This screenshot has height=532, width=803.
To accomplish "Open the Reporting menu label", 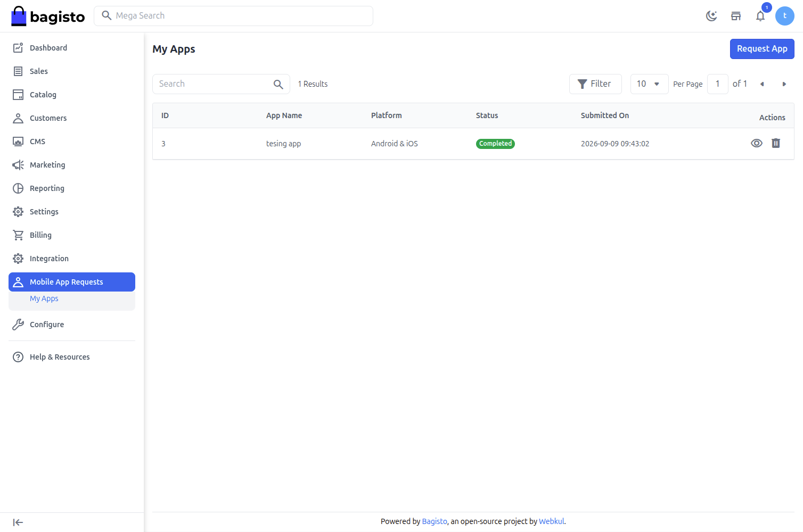I will (47, 188).
